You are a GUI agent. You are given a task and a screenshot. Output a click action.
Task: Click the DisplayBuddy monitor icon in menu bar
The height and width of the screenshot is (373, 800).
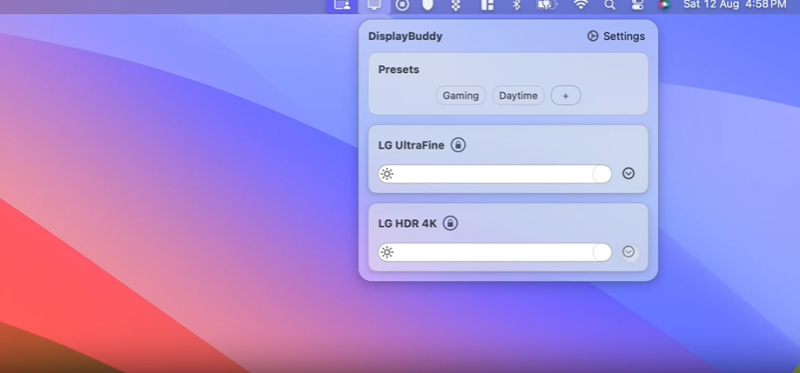[x=374, y=5]
